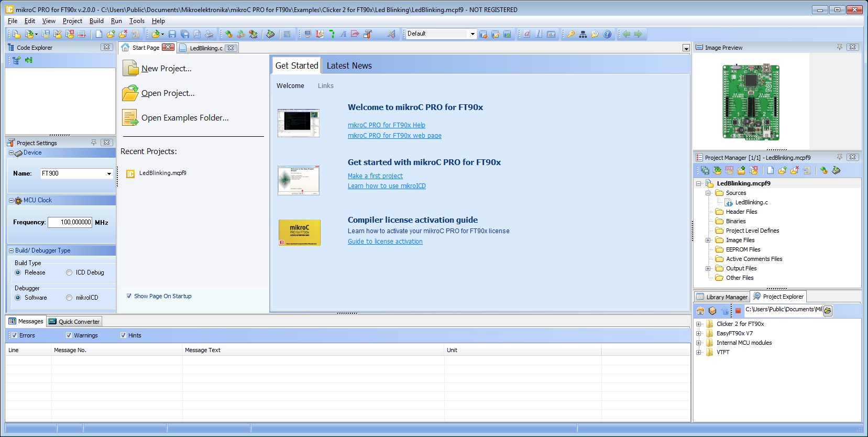
Task: Switch to the Latest News tab
Action: (x=349, y=65)
